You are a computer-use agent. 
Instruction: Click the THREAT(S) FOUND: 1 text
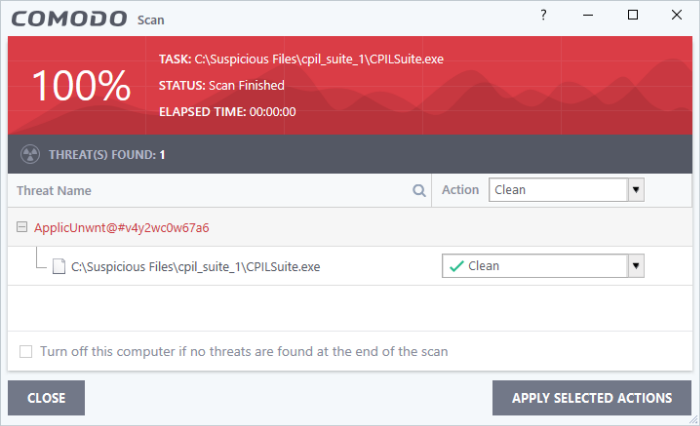(x=107, y=155)
